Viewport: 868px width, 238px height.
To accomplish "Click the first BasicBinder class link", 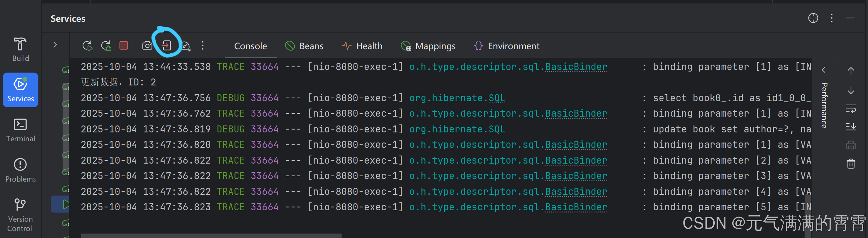I will [576, 67].
